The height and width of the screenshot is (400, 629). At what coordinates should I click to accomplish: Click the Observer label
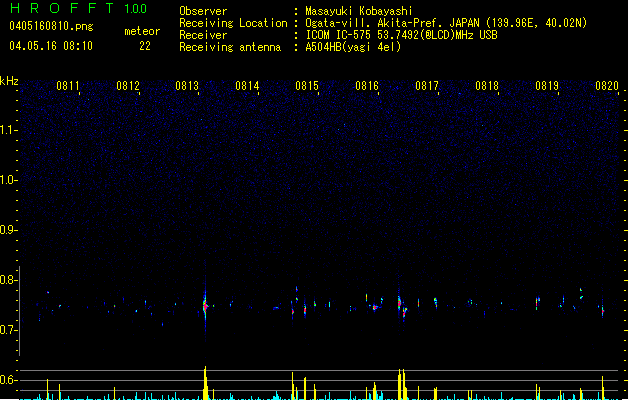(203, 11)
